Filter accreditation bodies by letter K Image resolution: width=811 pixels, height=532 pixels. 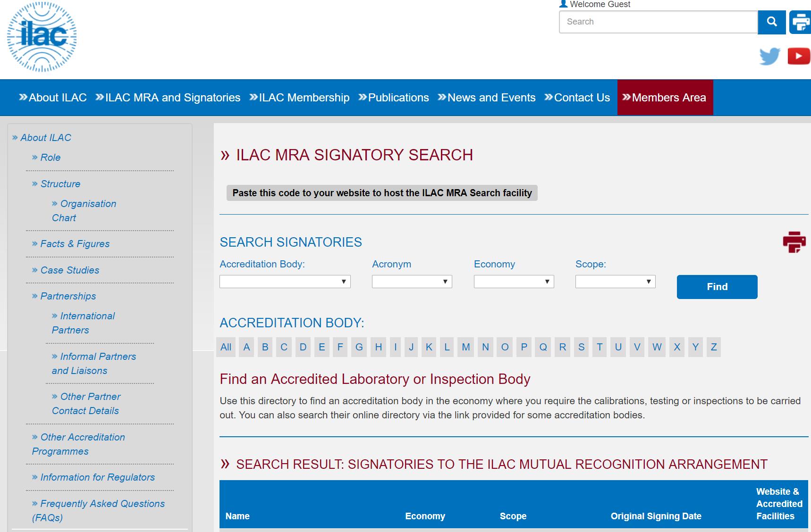pyautogui.click(x=429, y=347)
